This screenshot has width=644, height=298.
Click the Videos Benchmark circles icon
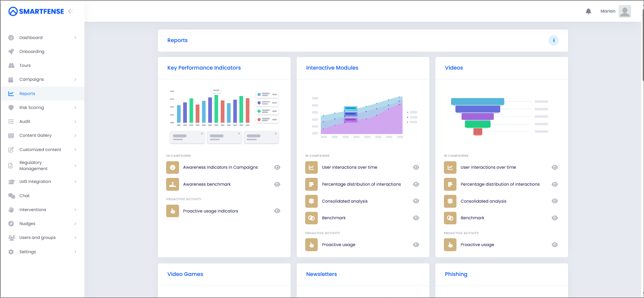(450, 218)
